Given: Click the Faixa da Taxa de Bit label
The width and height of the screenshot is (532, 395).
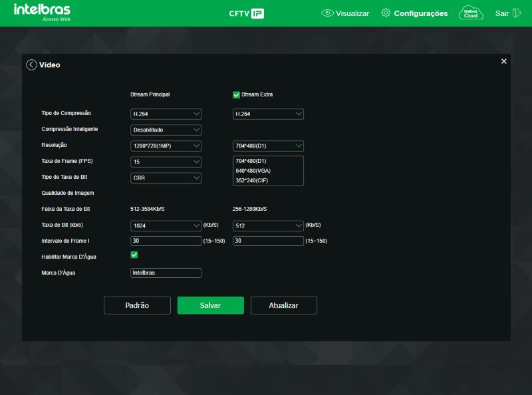Looking at the screenshot, I should pyautogui.click(x=65, y=209).
